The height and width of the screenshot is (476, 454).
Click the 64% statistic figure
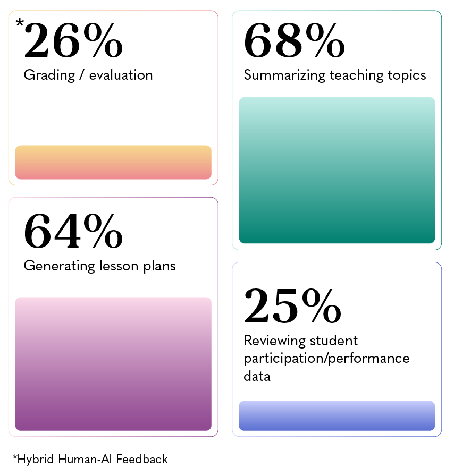coord(73,232)
